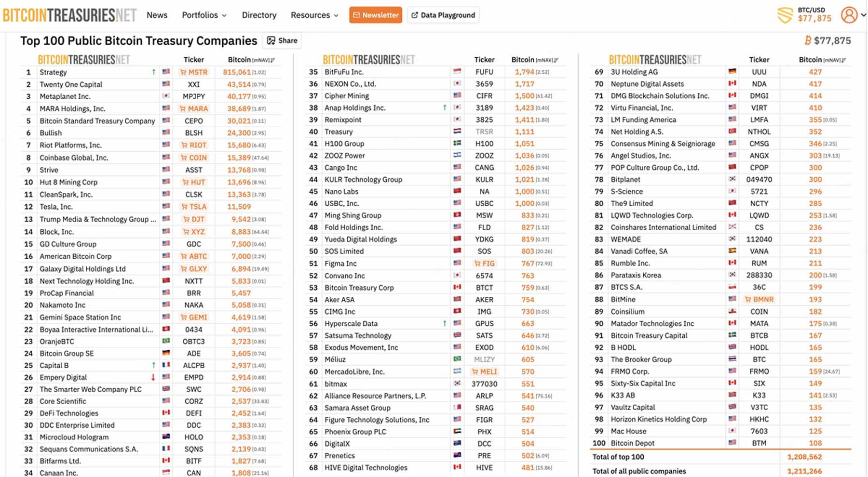Click the cart icon beside MELI ticker
Image resolution: width=868 pixels, height=477 pixels.
coord(475,371)
